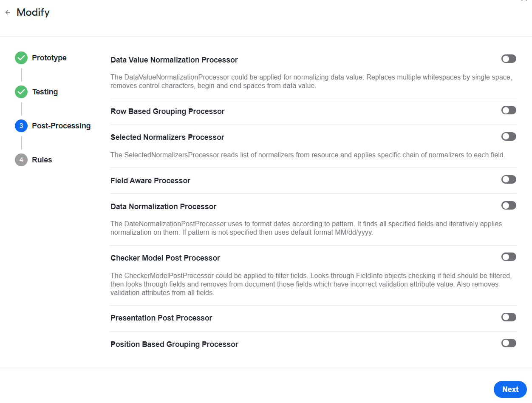Enable Data Normalization Processor switch
Viewport: 532px width, 403px height.
click(509, 205)
